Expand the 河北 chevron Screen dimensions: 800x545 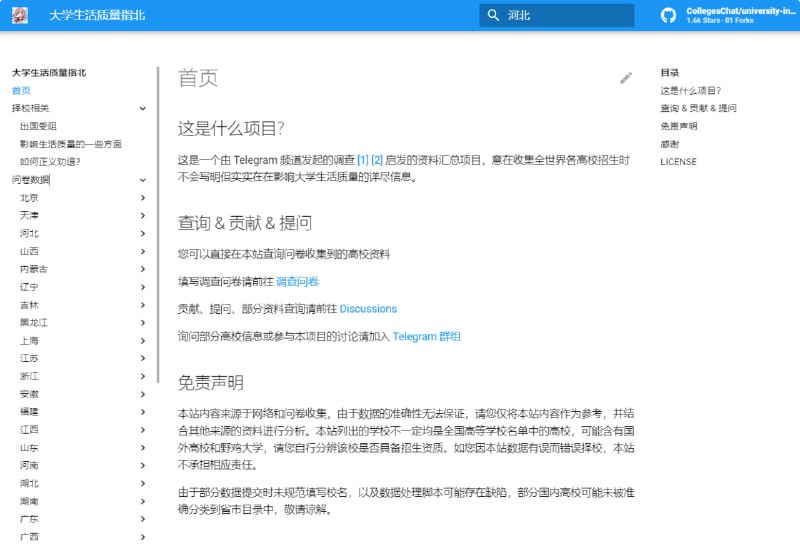(143, 234)
